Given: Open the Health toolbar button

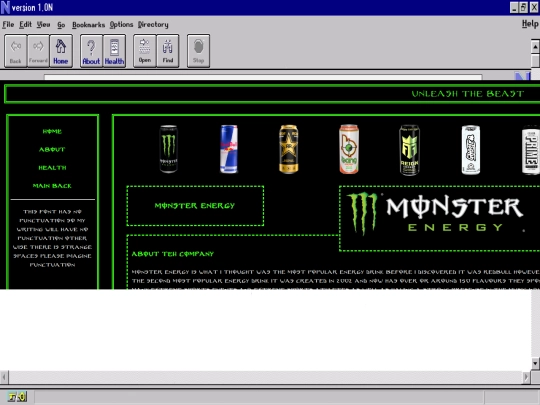Looking at the screenshot, I should (x=114, y=51).
